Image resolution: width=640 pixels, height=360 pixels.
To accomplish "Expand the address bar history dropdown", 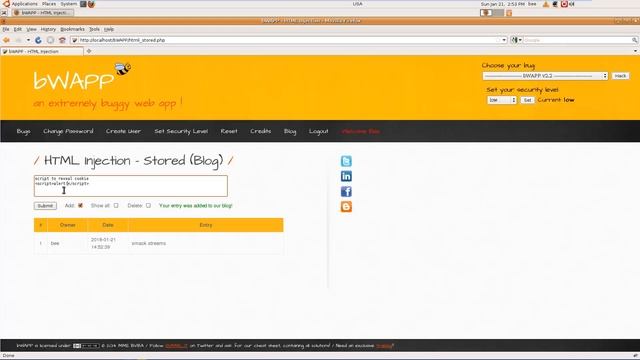I will click(504, 40).
